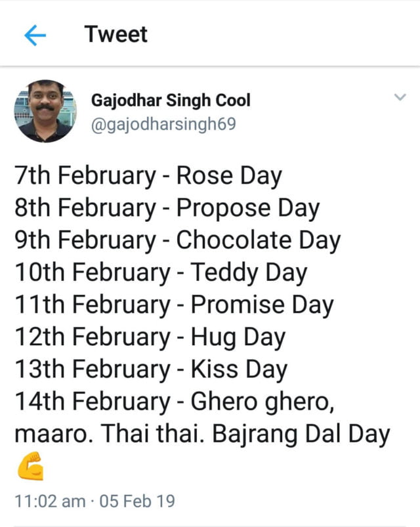Open the tweet options chevron

400,98
